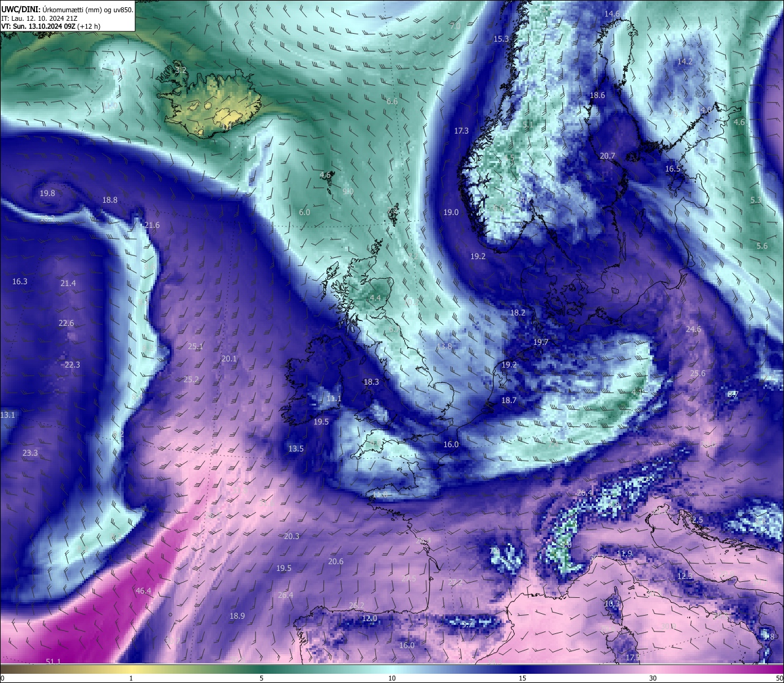The height and width of the screenshot is (683, 784).
Task: Click the 6.6 value in the Norwegian Sea
Action: (392, 102)
